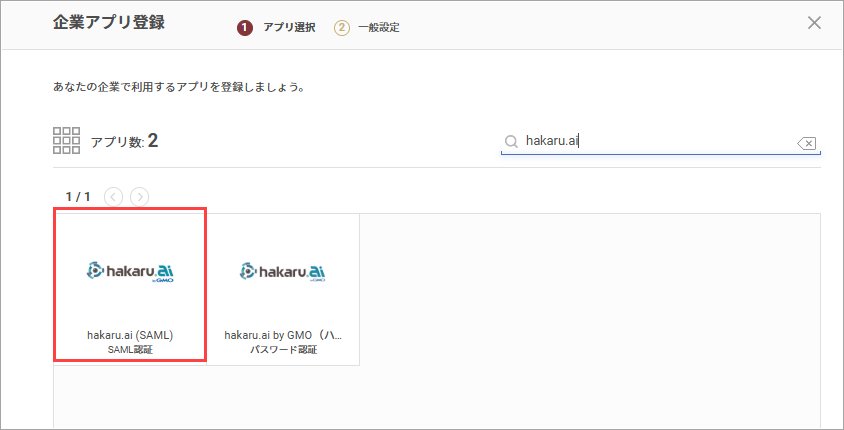Click the hakaru.ai search field
Screen dimensions: 844x430
click(x=660, y=142)
